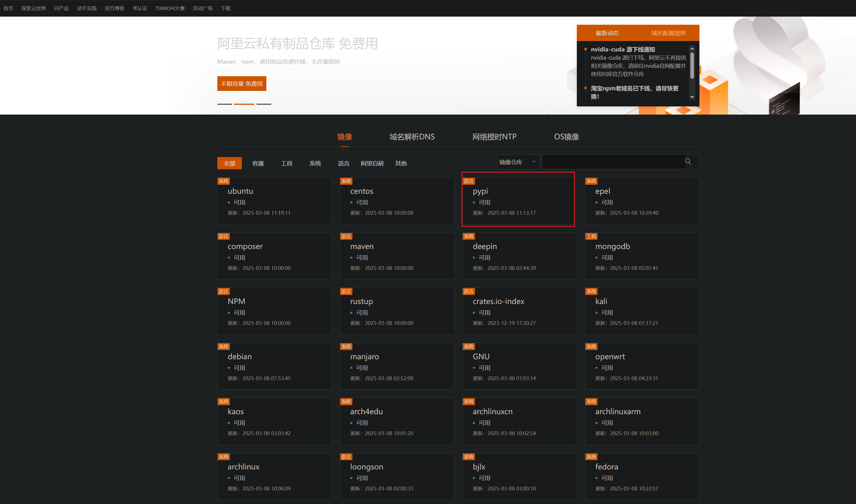Switch to 域名解析DNS tab
Image resolution: width=856 pixels, height=504 pixels.
click(x=412, y=137)
